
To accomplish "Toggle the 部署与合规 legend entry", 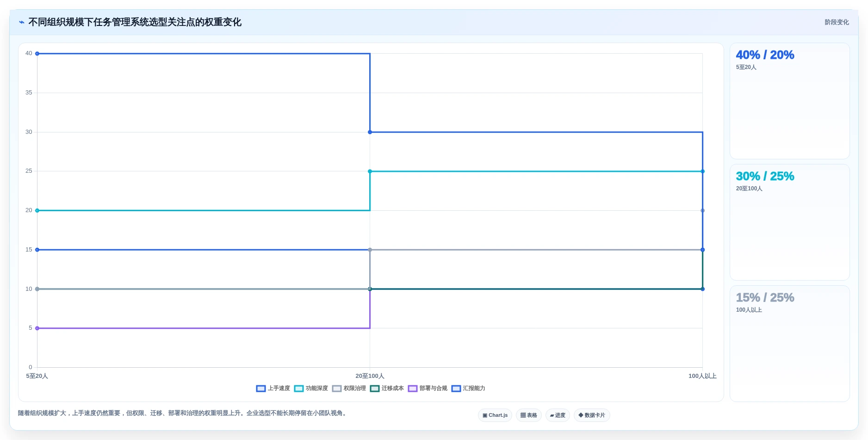I will 428,389.
